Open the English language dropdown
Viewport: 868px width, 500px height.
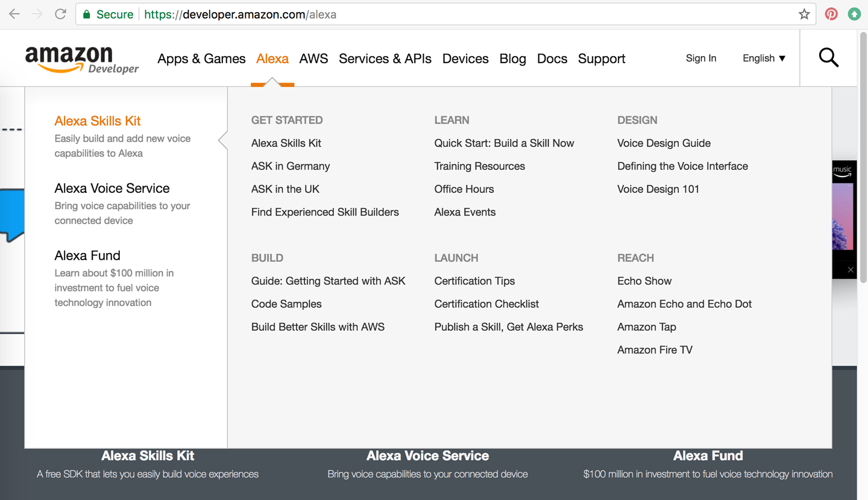click(x=764, y=58)
